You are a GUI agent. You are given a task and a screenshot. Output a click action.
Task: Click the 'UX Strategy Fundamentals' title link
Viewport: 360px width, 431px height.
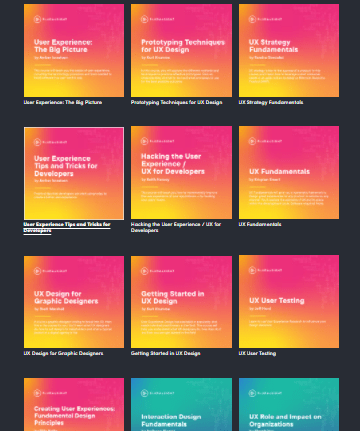click(x=271, y=102)
